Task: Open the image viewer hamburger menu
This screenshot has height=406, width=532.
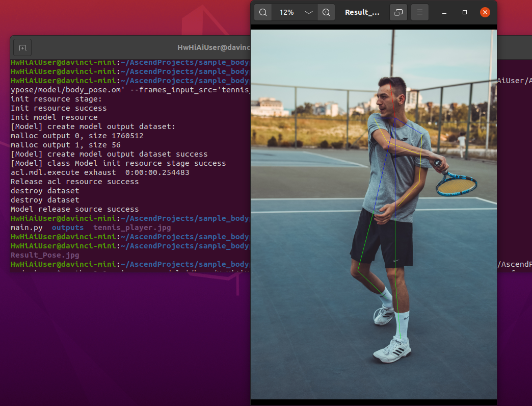Action: click(x=419, y=12)
